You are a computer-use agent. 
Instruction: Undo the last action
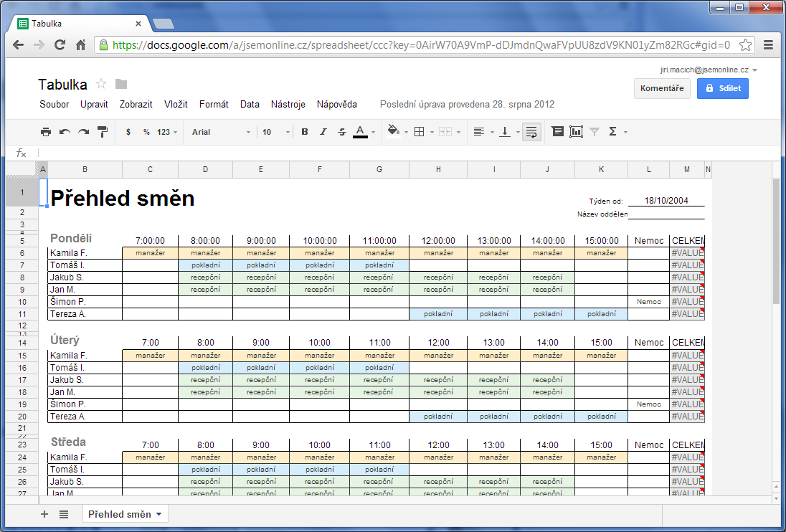click(65, 132)
